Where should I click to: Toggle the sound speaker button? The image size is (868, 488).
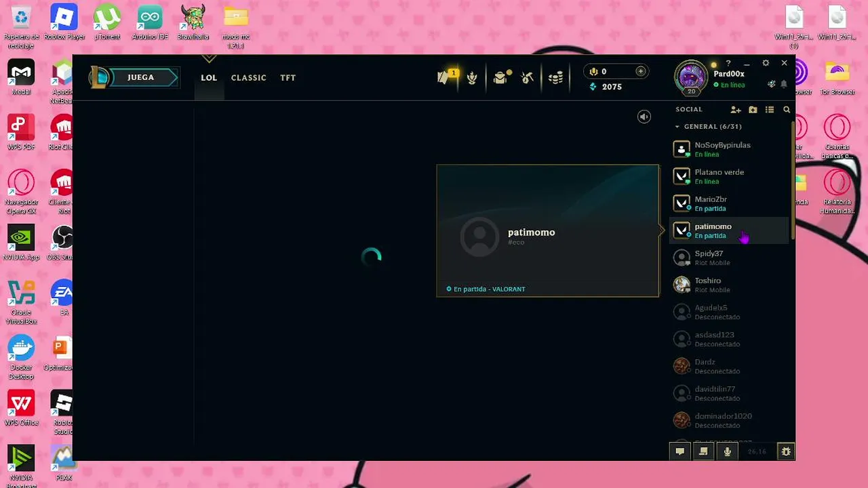[x=644, y=117]
